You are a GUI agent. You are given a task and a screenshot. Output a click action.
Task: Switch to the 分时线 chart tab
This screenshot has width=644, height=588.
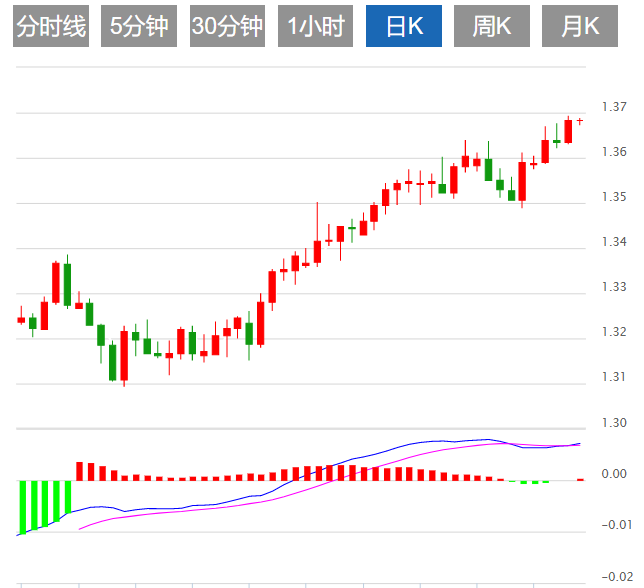point(51,26)
